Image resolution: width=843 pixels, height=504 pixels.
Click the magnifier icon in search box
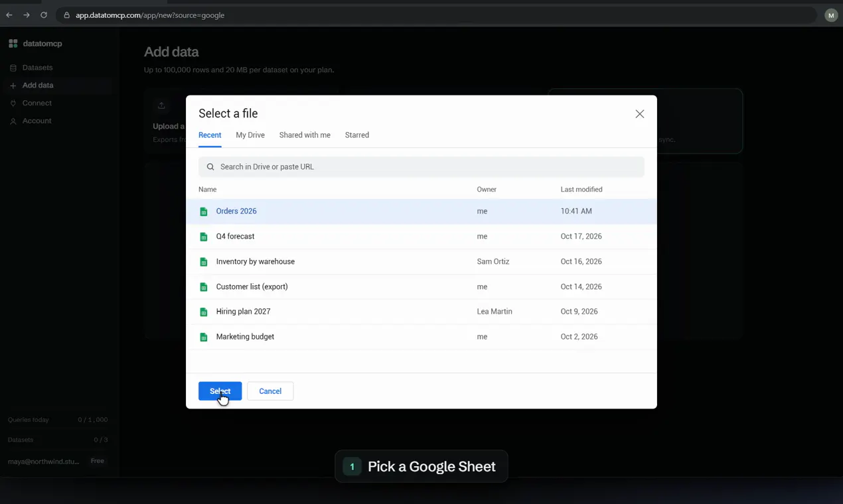(210, 167)
